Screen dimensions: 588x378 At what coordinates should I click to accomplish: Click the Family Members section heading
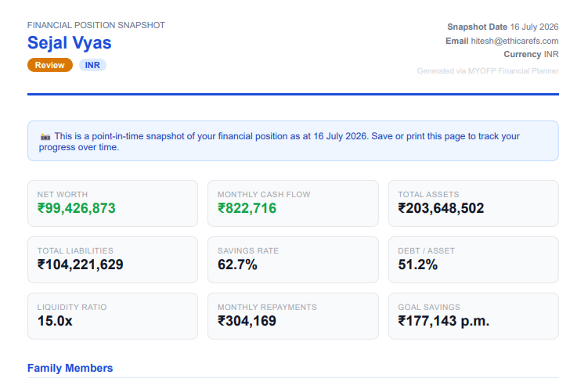(70, 368)
